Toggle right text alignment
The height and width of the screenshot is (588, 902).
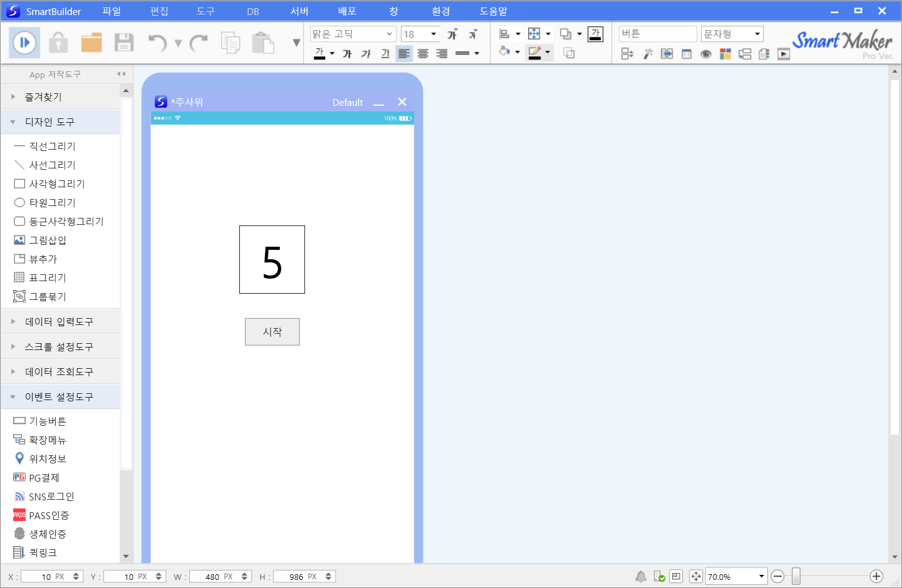click(x=442, y=54)
